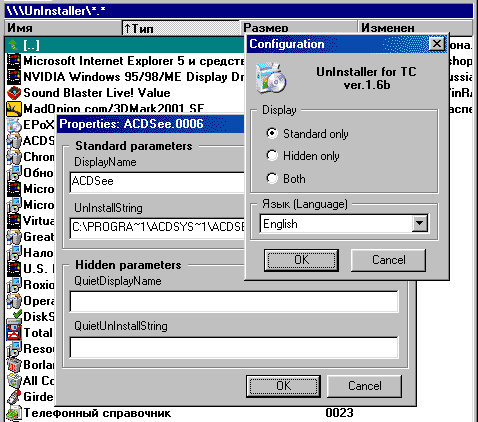Click the empty QuietDisplayName field
This screenshot has width=478, height=422.
(x=234, y=301)
